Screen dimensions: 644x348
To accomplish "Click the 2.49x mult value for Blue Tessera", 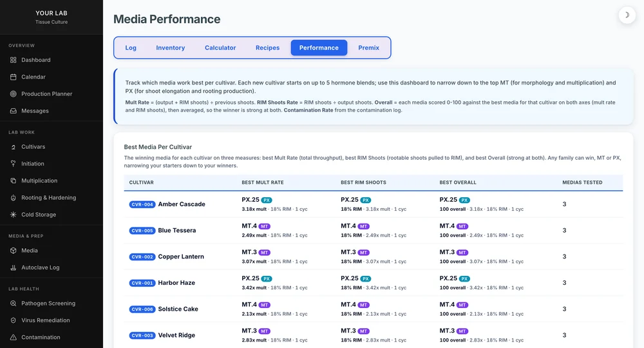I will coord(254,235).
